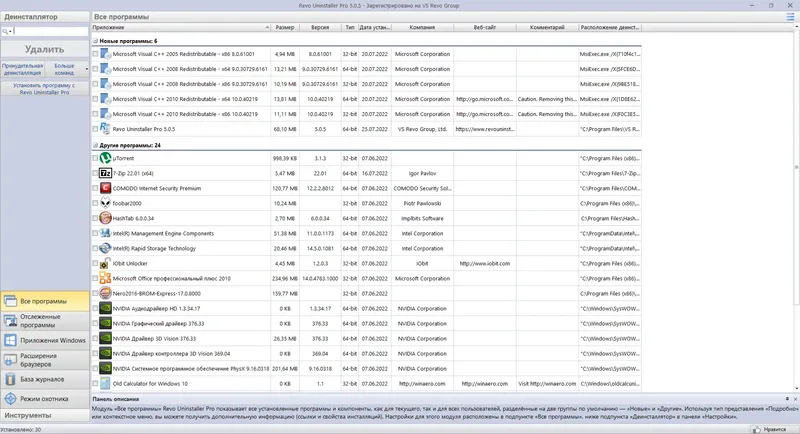This screenshot has width=800, height=434.
Task: Click the Old Calculator for Windows 10 icon
Action: click(105, 384)
